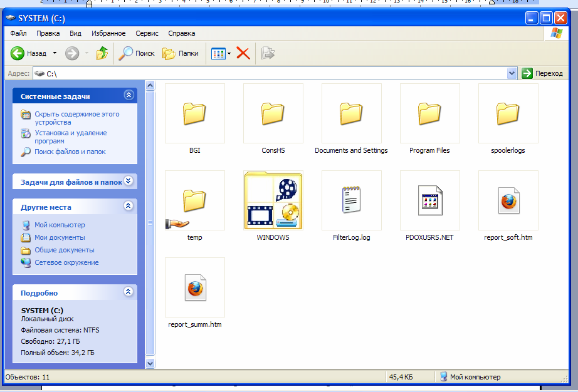
Task: Click the red Delete X icon
Action: tap(243, 54)
